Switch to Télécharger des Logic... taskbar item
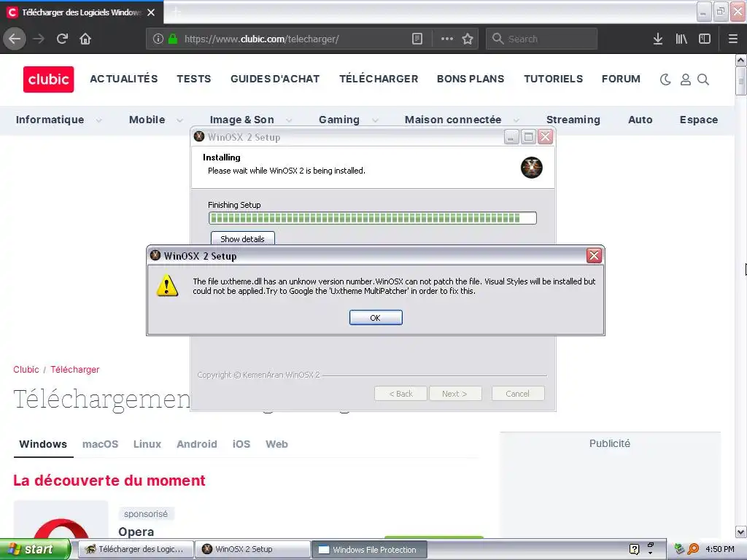This screenshot has width=747, height=560. pos(136,549)
